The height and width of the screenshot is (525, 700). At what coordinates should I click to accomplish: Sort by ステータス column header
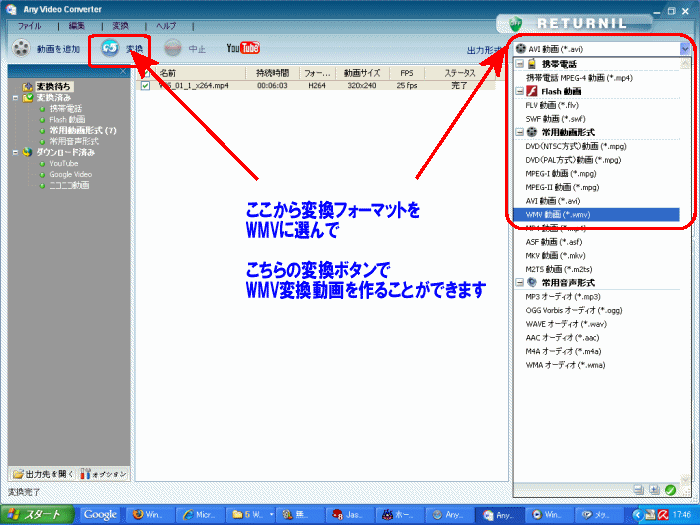pyautogui.click(x=460, y=73)
